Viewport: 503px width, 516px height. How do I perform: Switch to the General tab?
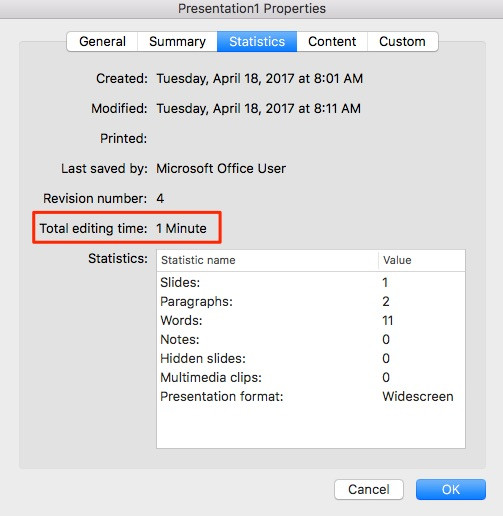[x=102, y=42]
